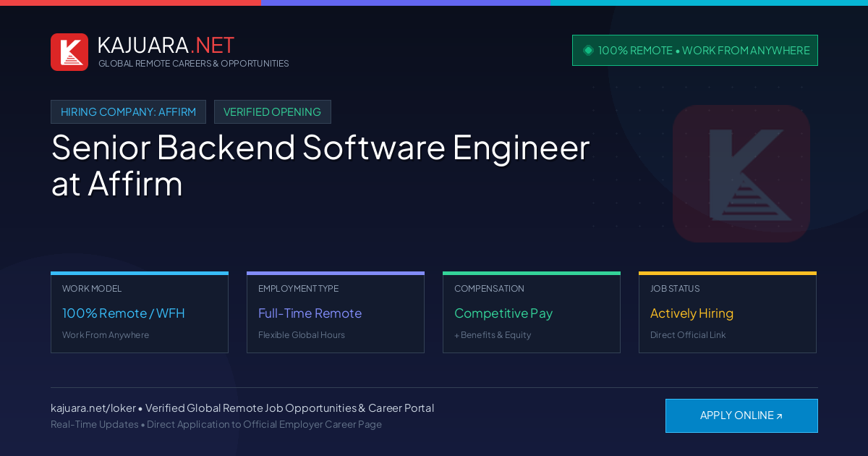Click the tagline Global Remote Careers & Opportunities
Viewport: 868px width, 456px height.
194,64
